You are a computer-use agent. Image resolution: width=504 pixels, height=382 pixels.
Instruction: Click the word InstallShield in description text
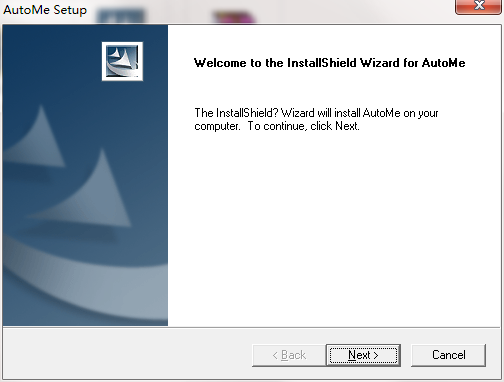(244, 113)
